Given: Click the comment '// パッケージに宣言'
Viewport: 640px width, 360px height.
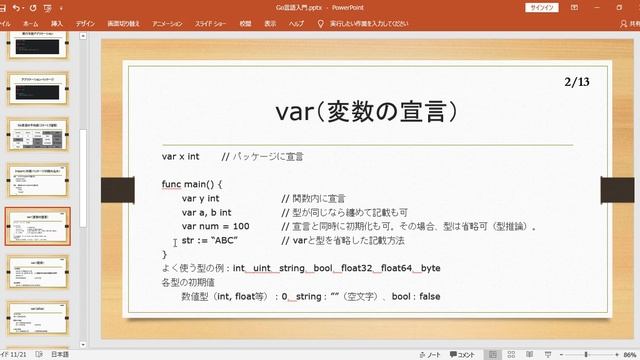Looking at the screenshot, I should (x=262, y=157).
